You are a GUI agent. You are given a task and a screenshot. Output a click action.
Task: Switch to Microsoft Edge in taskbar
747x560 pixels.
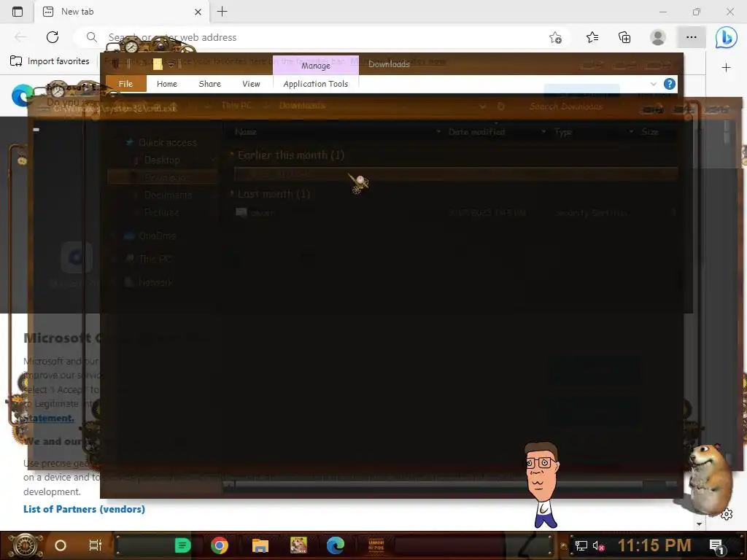click(336, 545)
